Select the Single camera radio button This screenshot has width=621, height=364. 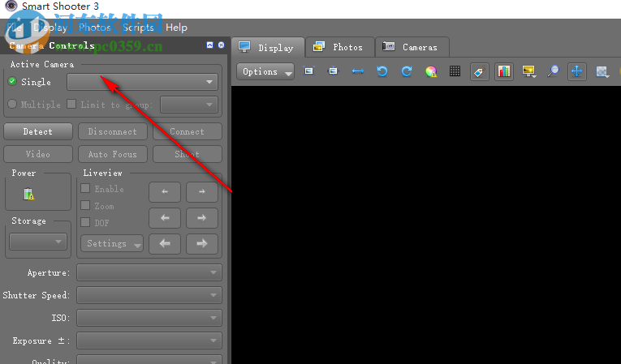point(12,82)
